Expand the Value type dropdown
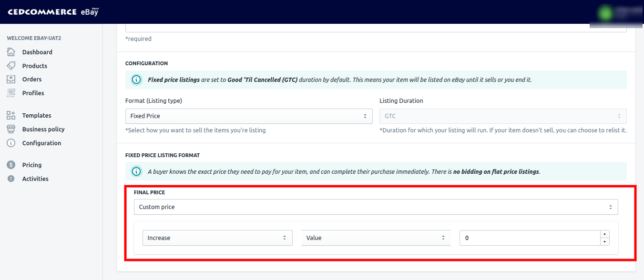 [x=376, y=238]
